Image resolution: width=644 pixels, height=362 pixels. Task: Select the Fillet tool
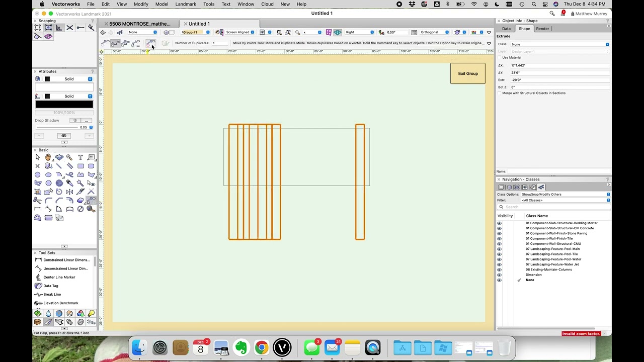(x=48, y=200)
